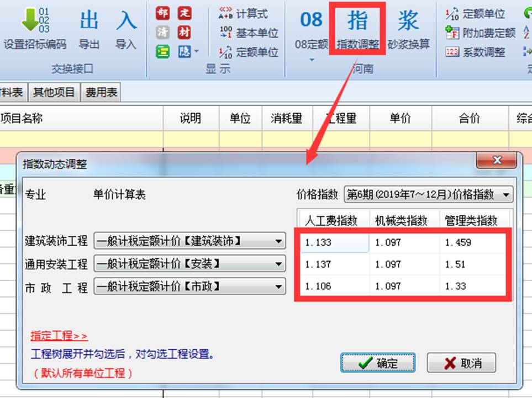The height and width of the screenshot is (398, 532).
Task: Toggle the red 部 display icon
Action: pyautogui.click(x=162, y=14)
